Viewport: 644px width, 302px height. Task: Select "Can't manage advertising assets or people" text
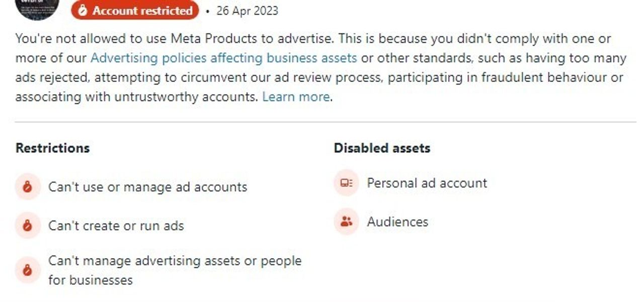tap(175, 261)
